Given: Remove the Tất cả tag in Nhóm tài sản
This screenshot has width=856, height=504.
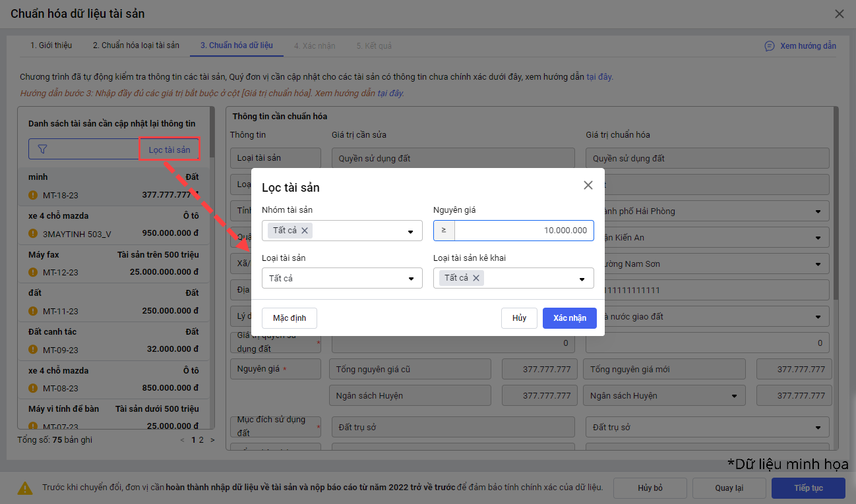Looking at the screenshot, I should [x=305, y=231].
